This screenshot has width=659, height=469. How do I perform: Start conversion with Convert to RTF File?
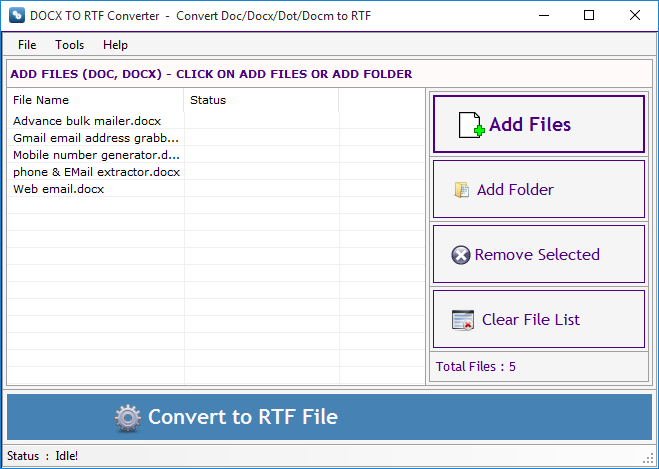(330, 417)
